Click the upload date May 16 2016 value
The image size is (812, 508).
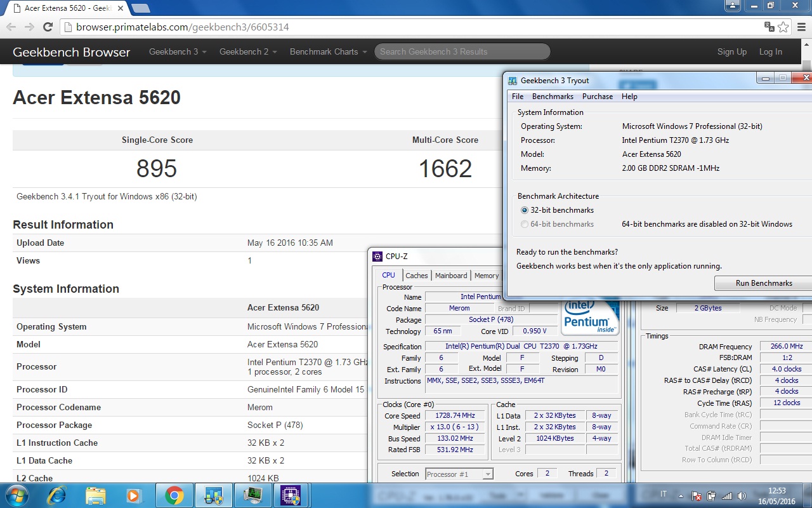[290, 243]
